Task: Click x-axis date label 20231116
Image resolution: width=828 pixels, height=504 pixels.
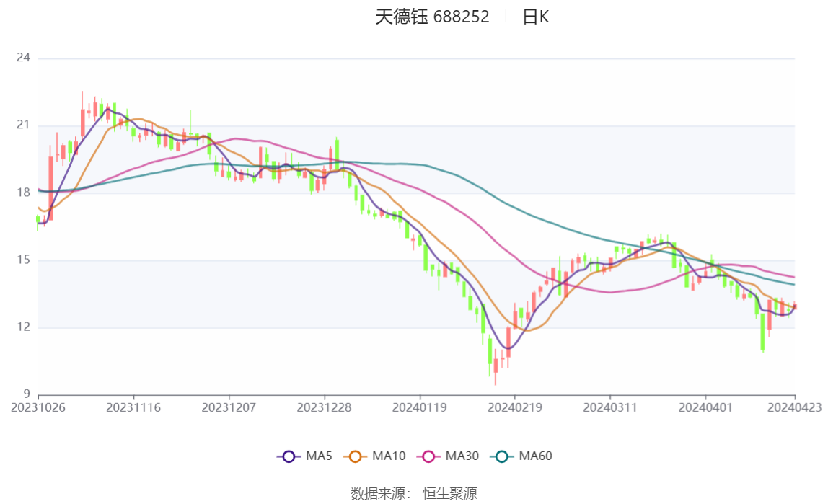Action: (133, 407)
